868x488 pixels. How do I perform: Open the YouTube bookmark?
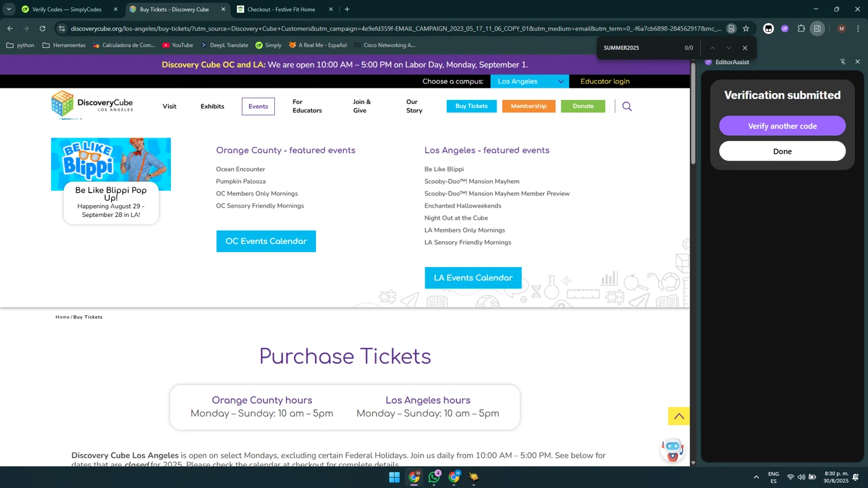pyautogui.click(x=177, y=45)
